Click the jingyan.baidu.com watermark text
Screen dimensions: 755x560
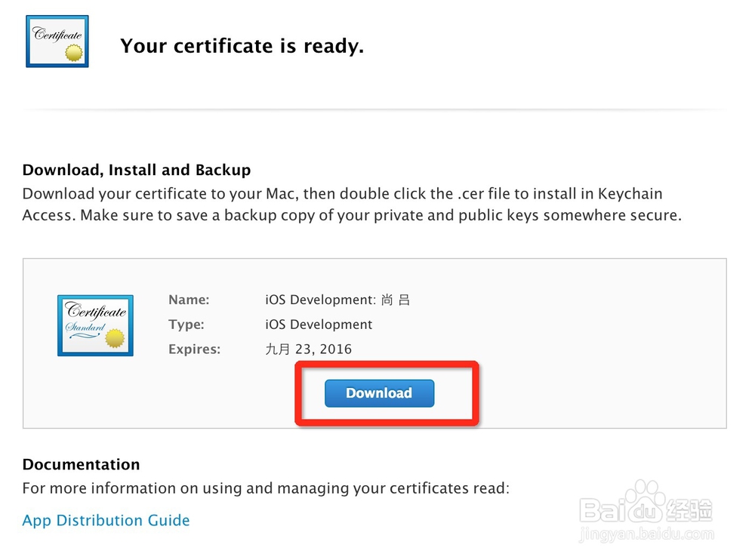pos(646,537)
